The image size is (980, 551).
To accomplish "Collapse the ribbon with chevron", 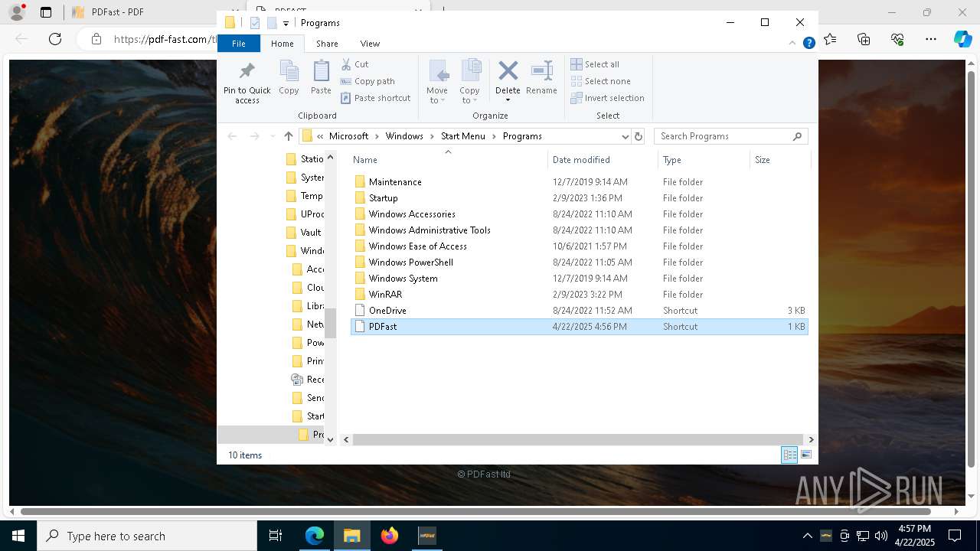I will tap(792, 44).
